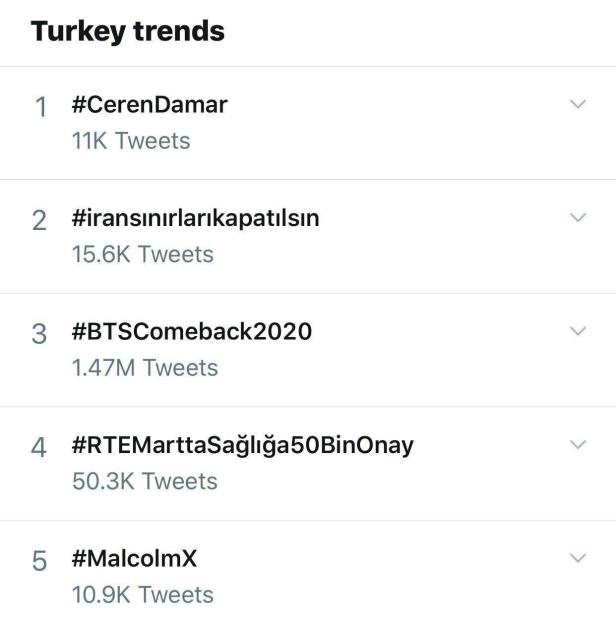Click the 50.3K Tweets label
The width and height of the screenshot is (616, 628).
pos(144,481)
